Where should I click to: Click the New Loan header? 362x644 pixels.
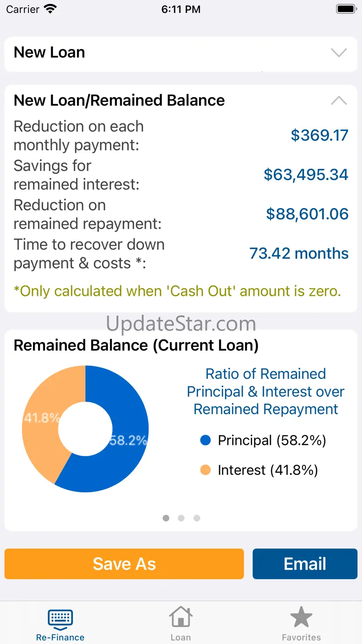point(50,52)
